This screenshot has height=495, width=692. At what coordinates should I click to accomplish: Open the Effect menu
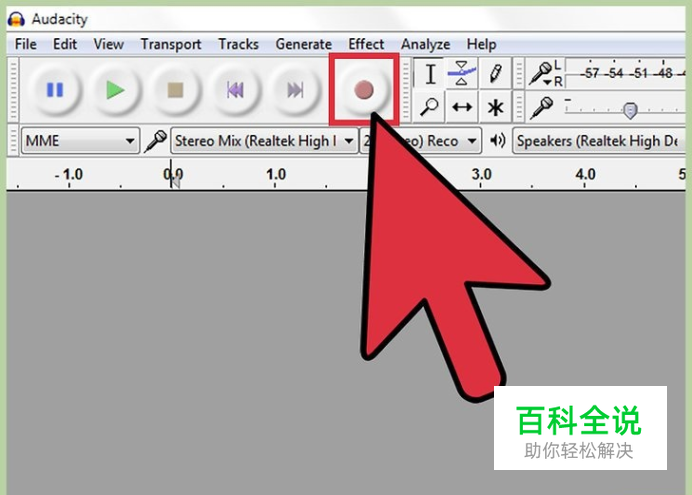click(366, 44)
